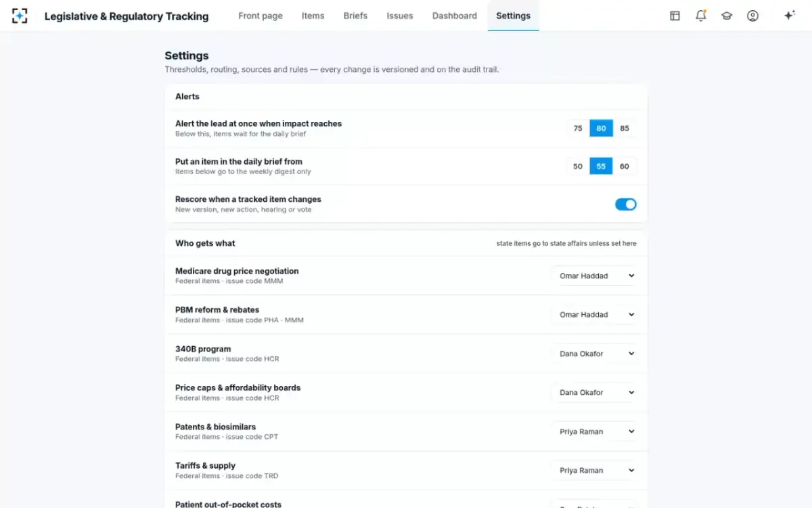Open assignee dropdown for PBM reform & rebates
812x508 pixels.
[595, 314]
